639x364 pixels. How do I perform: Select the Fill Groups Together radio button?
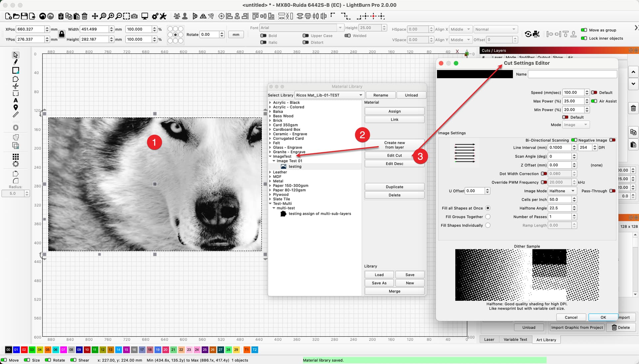(488, 217)
